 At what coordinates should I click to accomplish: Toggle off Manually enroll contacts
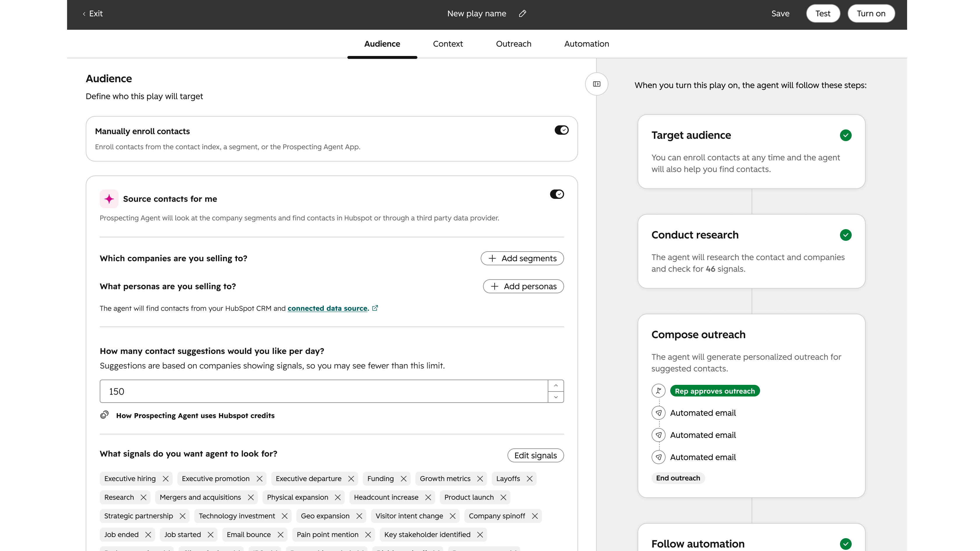pos(561,130)
